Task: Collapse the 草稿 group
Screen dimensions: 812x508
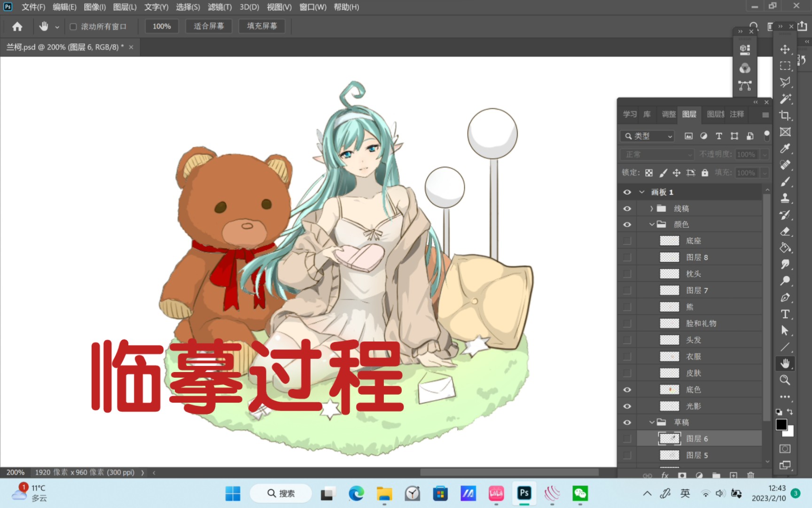Action: (x=651, y=422)
